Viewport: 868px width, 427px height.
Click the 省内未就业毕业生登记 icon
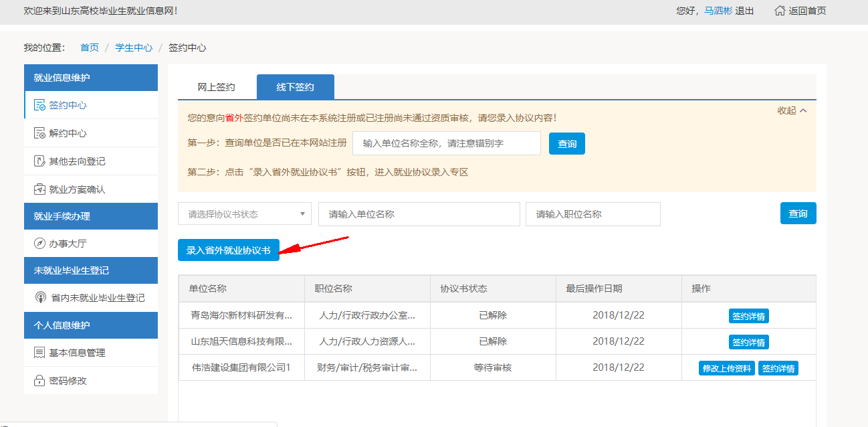pos(39,298)
